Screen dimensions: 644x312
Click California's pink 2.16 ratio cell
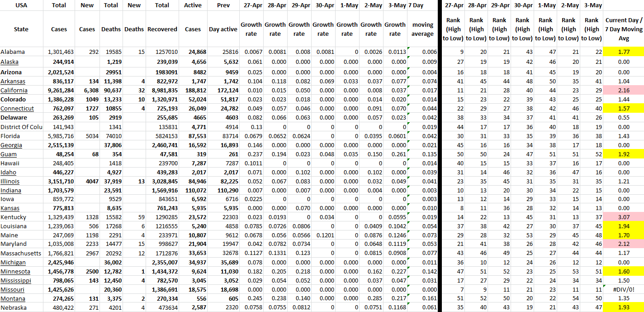pyautogui.click(x=624, y=90)
